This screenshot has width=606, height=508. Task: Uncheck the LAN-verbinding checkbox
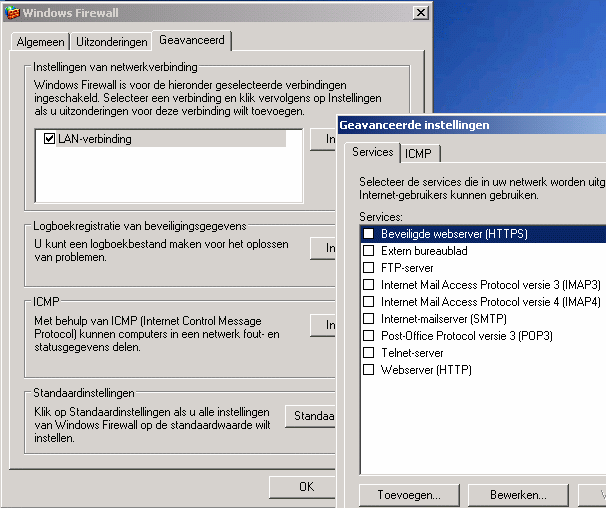click(x=49, y=138)
